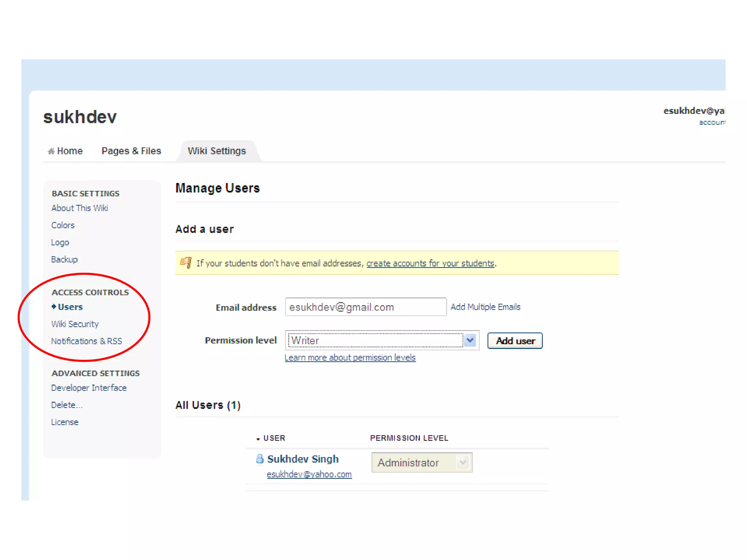Open the Pages & Files tab

[131, 151]
